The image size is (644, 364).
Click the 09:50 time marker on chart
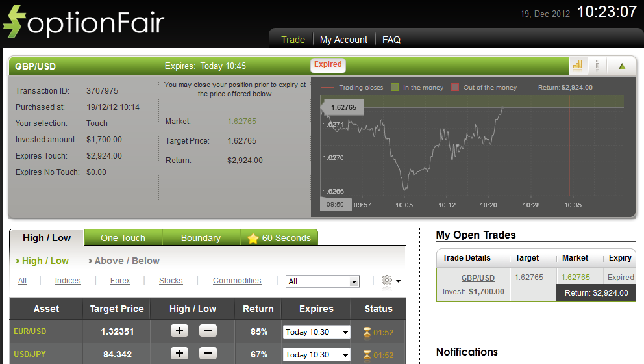(x=335, y=204)
